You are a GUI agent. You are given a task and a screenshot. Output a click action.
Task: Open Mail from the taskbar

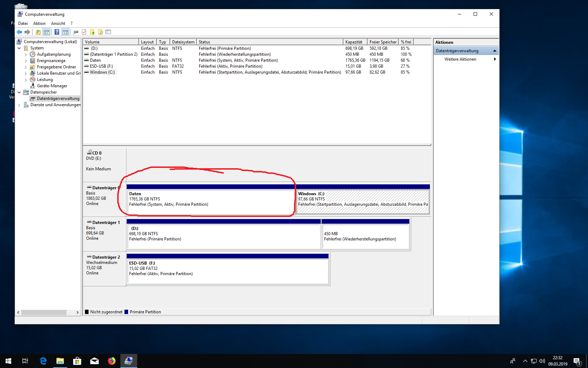point(94,361)
